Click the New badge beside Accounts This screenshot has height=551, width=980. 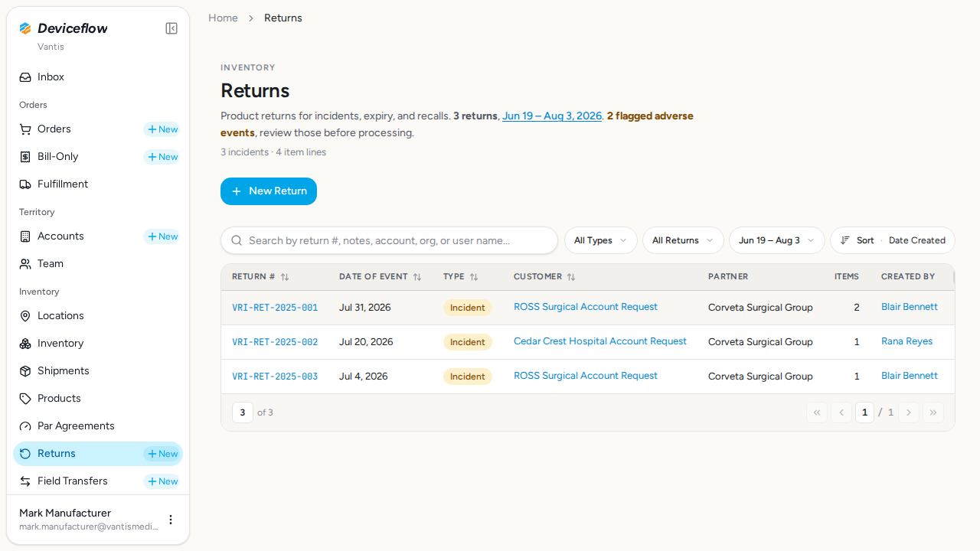click(x=162, y=236)
